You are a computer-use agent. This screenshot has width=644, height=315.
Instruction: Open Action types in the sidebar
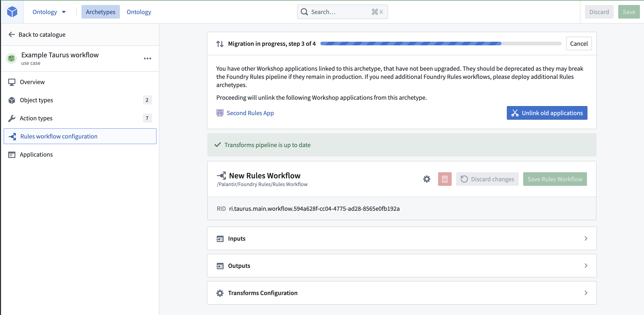click(80, 118)
